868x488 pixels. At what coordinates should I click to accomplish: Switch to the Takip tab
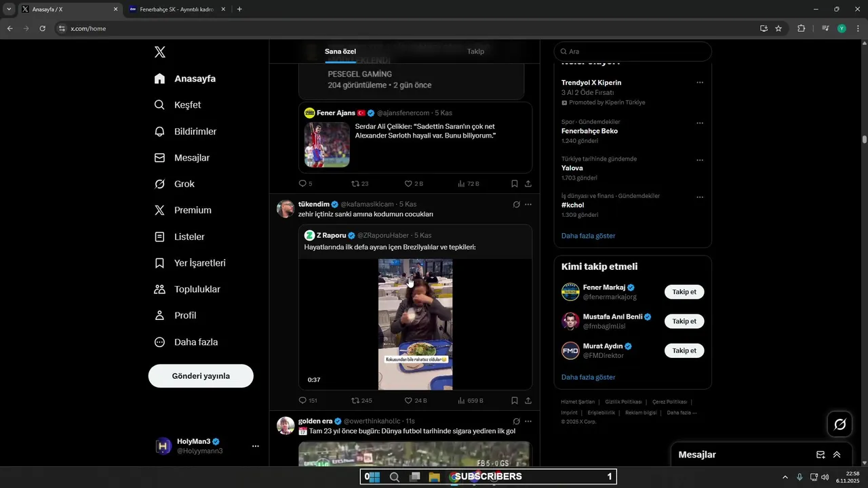coord(475,52)
